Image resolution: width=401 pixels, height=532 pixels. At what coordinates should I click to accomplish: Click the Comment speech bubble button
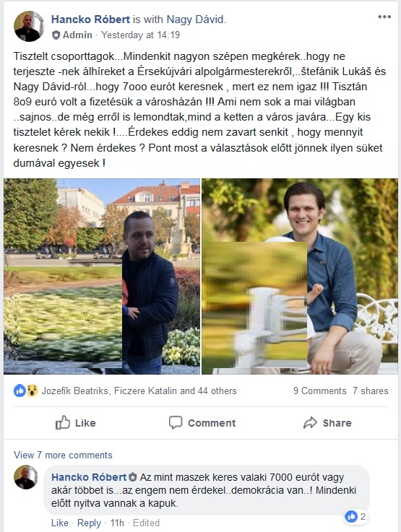coord(202,423)
